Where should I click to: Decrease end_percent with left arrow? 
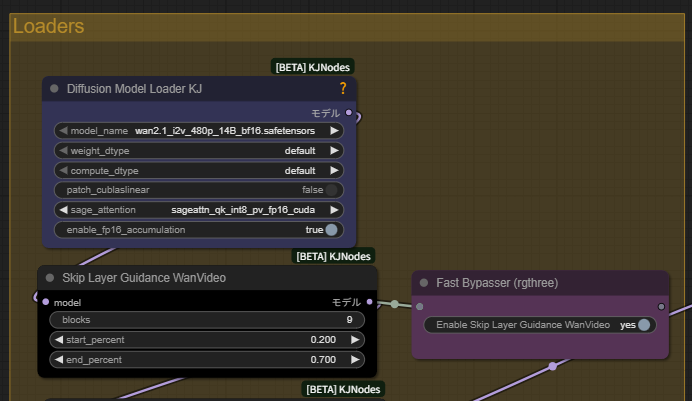coord(59,360)
